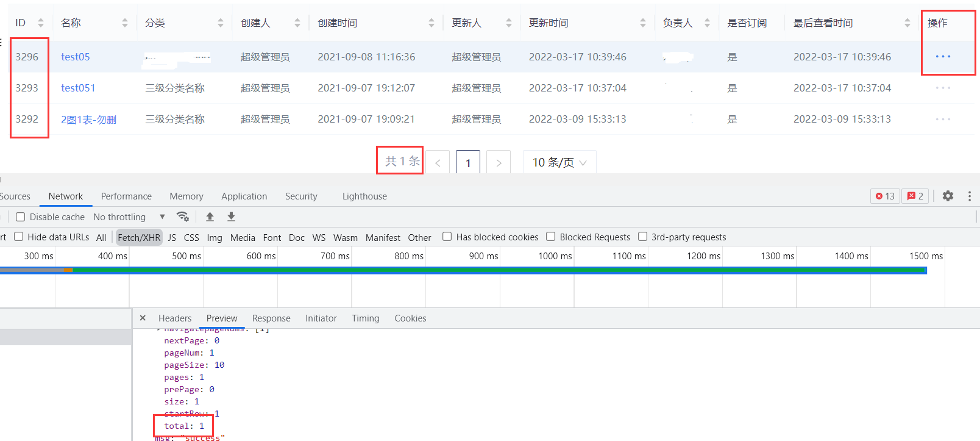This screenshot has width=980, height=441.
Task: Filter requests by CSS
Action: point(191,237)
